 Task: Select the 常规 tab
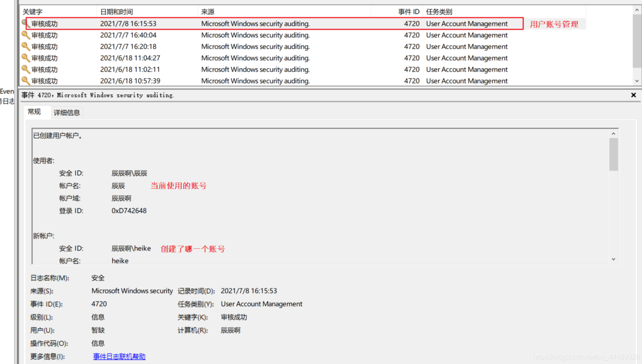tap(34, 112)
